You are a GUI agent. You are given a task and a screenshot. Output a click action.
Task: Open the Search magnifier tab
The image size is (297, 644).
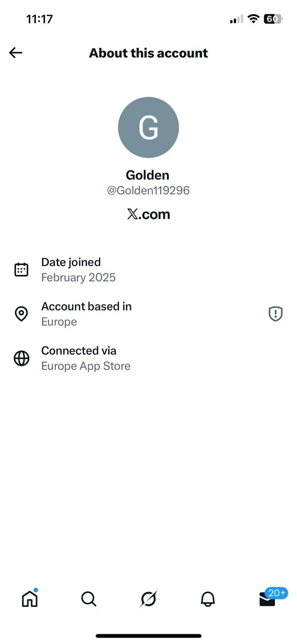pos(89,598)
